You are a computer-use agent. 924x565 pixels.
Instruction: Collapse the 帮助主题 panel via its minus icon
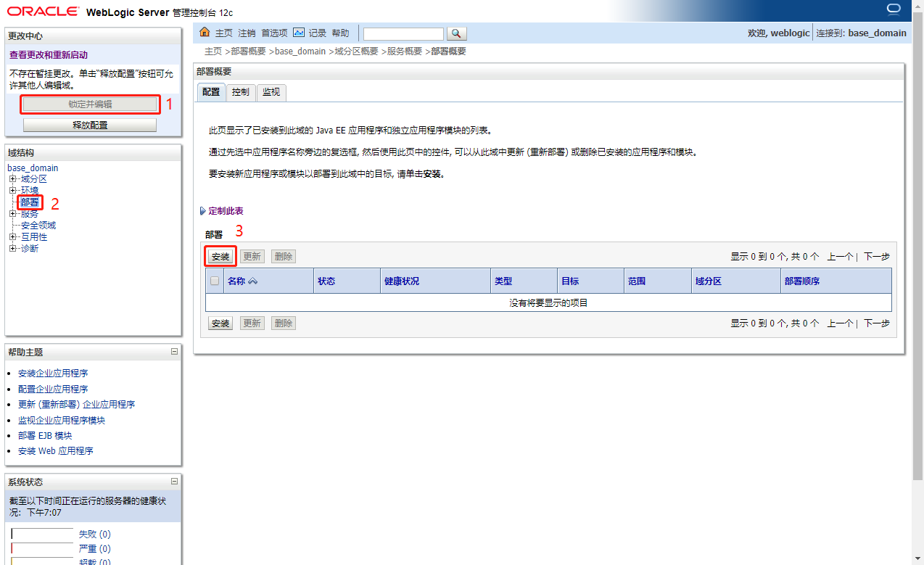tap(174, 352)
